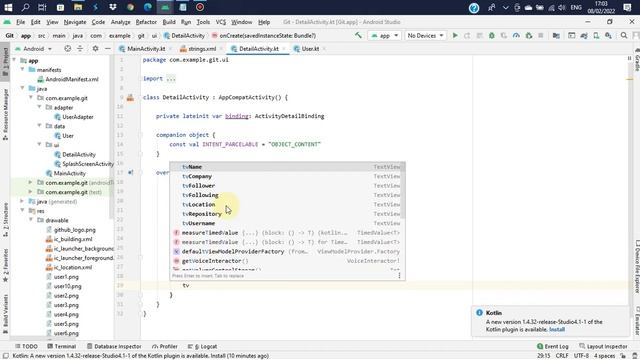Open the Terminal tool window
Screen dimensions: 640x360
tap(62, 346)
